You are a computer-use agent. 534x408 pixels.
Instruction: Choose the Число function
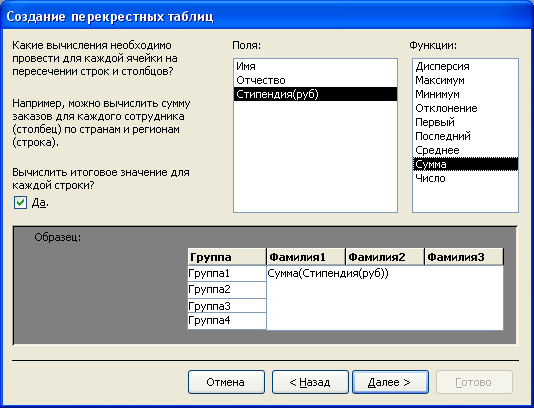(x=465, y=178)
